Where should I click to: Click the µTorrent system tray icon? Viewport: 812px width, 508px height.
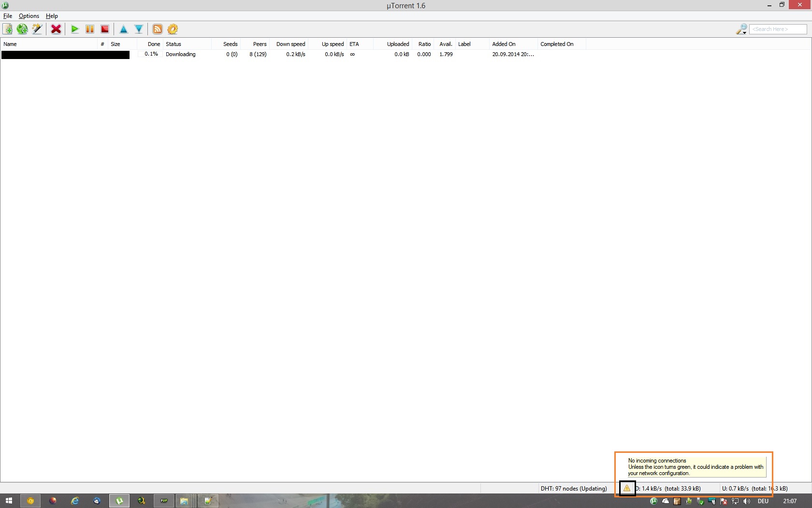pyautogui.click(x=653, y=501)
